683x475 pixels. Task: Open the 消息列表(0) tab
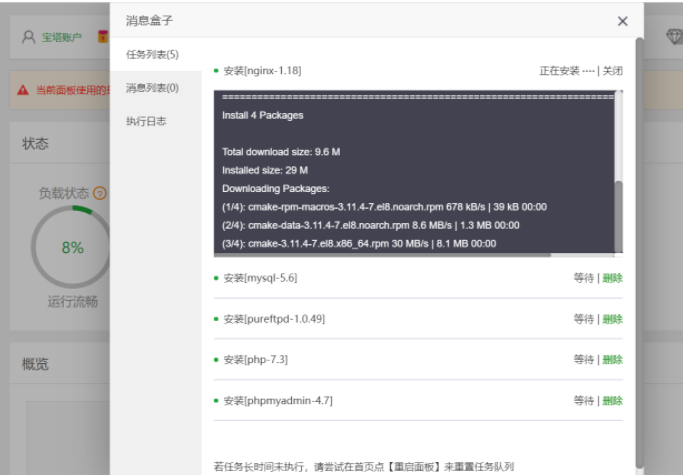point(152,88)
